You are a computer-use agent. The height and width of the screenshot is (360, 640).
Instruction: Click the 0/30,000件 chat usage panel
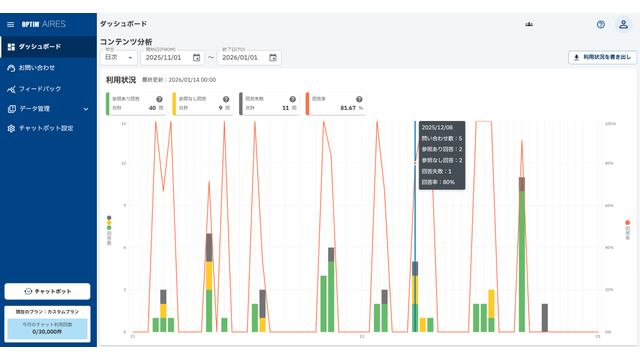(x=47, y=329)
